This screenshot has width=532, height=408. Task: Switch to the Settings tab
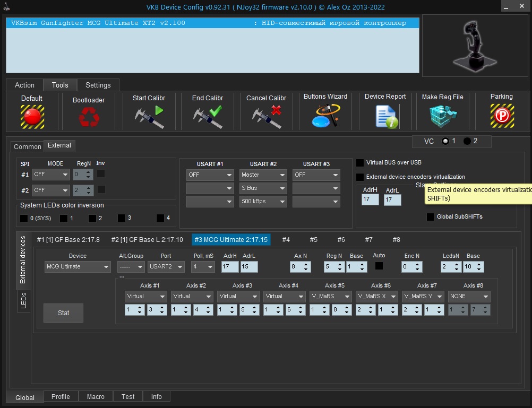pos(98,85)
